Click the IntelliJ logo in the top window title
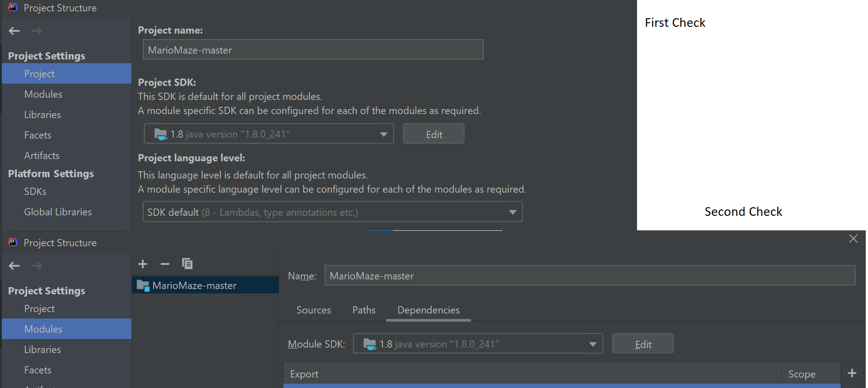Image resolution: width=868 pixels, height=388 pixels. pyautogui.click(x=13, y=7)
